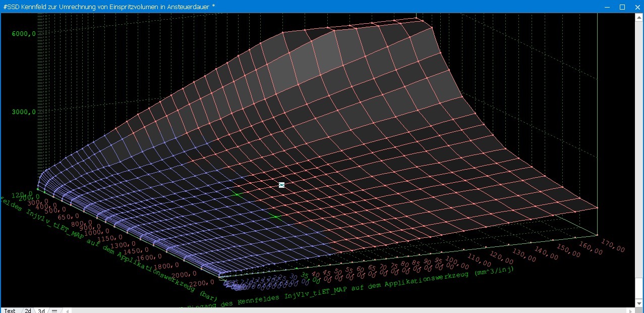Open the list-lines tab icon
Image resolution: width=644 pixels, height=313 pixels.
coord(54,310)
